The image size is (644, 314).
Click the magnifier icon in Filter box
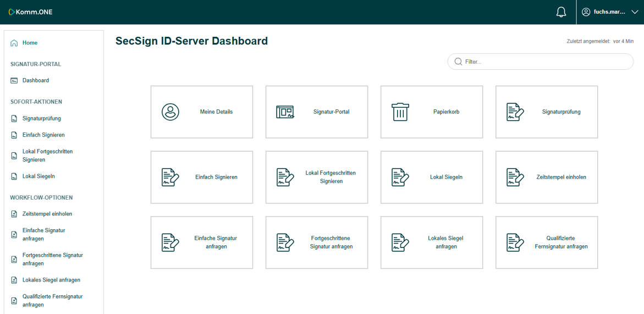(x=458, y=62)
